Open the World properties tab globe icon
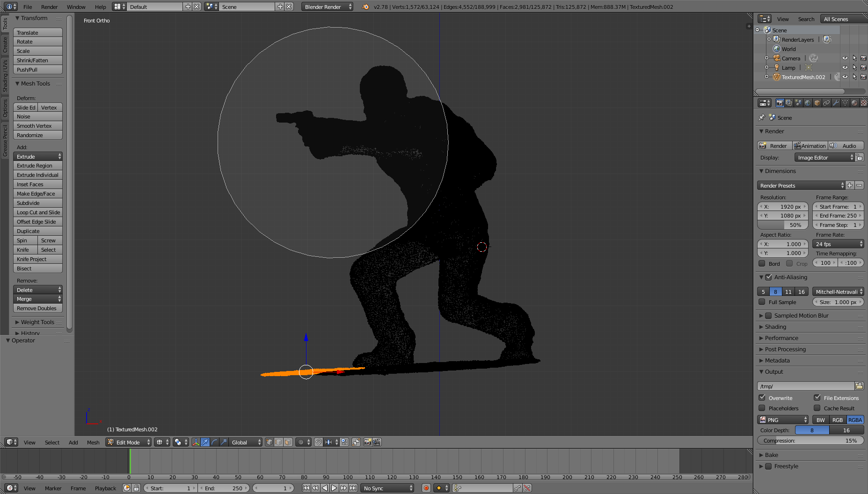The image size is (868, 494). (808, 103)
